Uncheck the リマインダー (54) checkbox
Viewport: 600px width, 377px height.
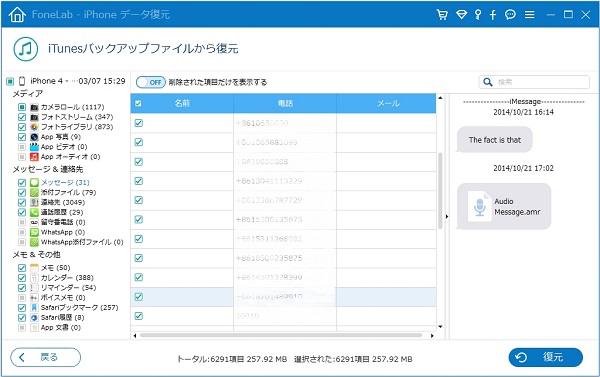pyautogui.click(x=22, y=287)
